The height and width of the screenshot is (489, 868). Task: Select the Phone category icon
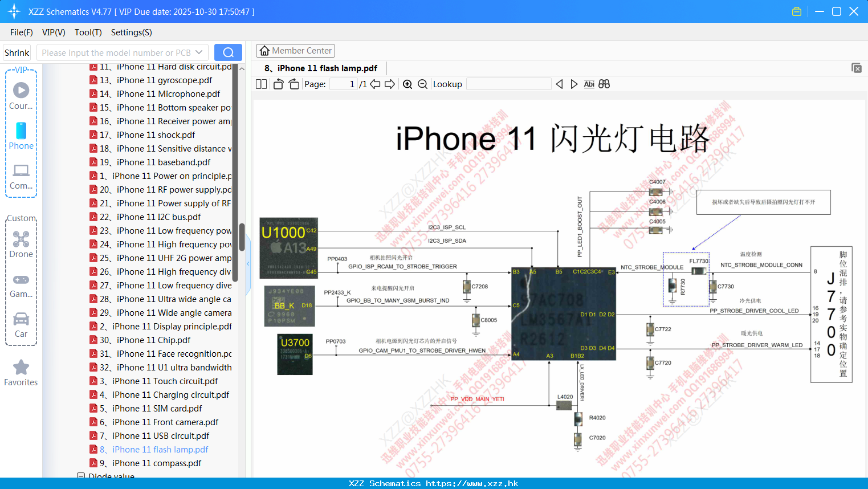21,136
